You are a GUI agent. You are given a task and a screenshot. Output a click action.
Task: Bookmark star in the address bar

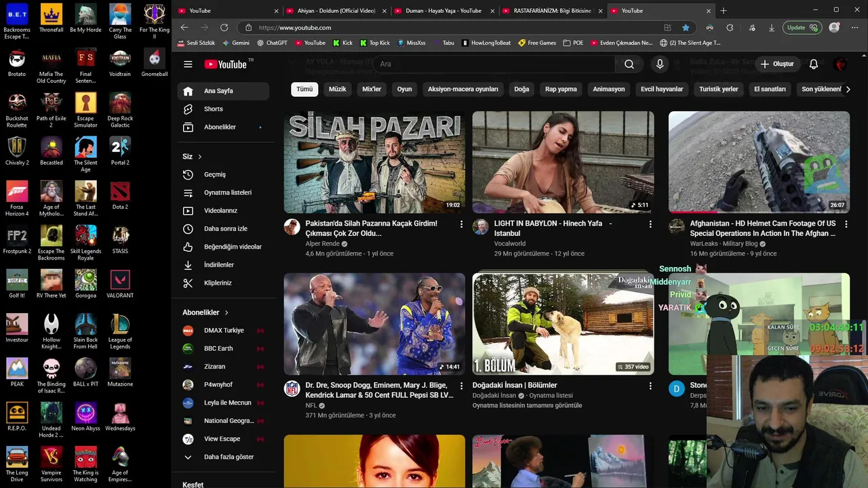pos(686,27)
